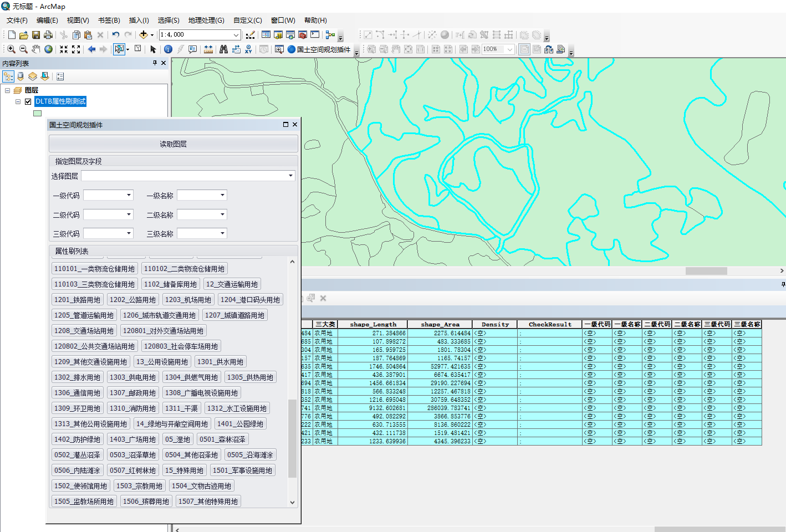The image size is (786, 532).
Task: Expand the 一级代码 combo box
Action: (129, 195)
